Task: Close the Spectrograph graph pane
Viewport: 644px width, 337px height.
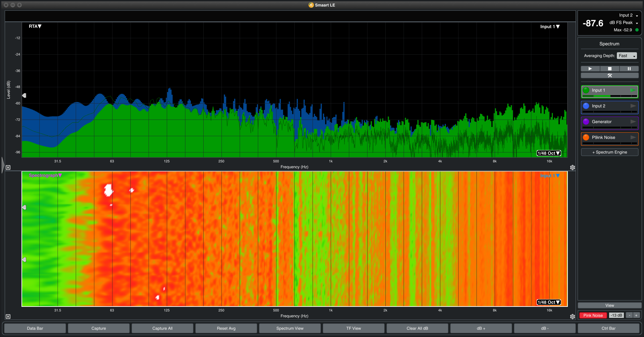Action: 8,317
